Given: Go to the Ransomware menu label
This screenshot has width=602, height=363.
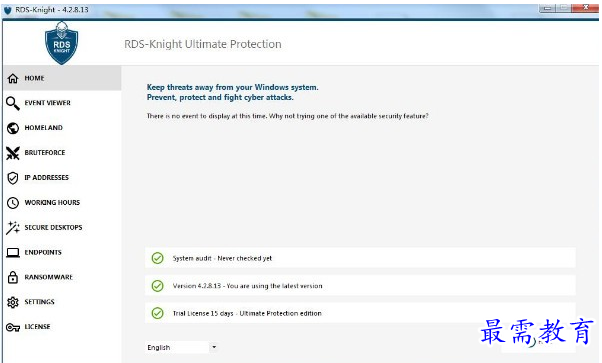Looking at the screenshot, I should click(x=49, y=277).
